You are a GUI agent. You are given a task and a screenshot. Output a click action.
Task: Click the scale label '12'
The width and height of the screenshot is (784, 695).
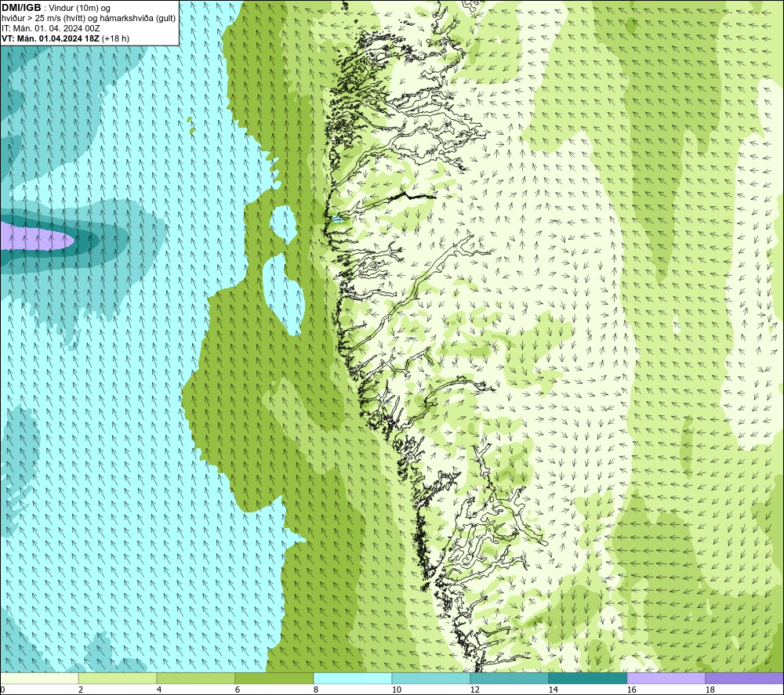click(x=474, y=690)
